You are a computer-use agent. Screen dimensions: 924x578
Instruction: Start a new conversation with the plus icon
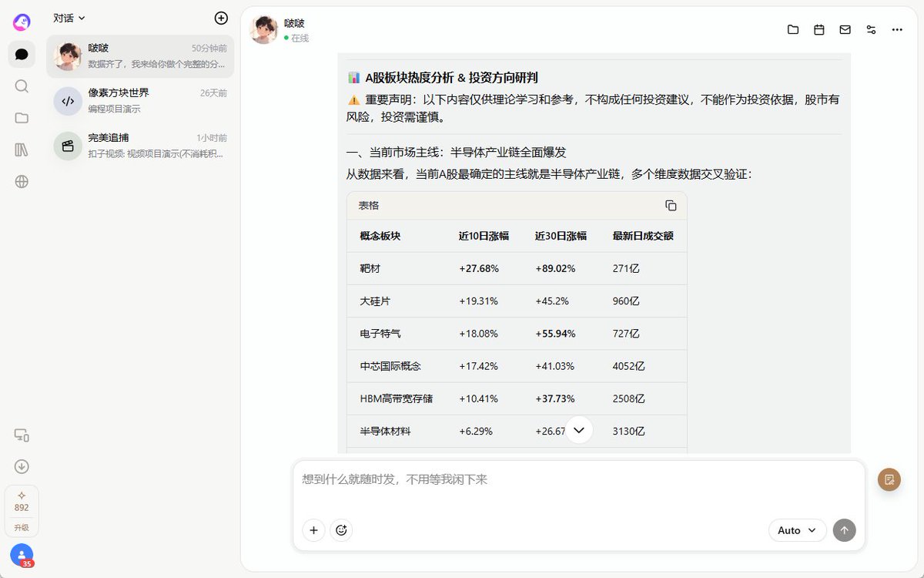click(221, 18)
